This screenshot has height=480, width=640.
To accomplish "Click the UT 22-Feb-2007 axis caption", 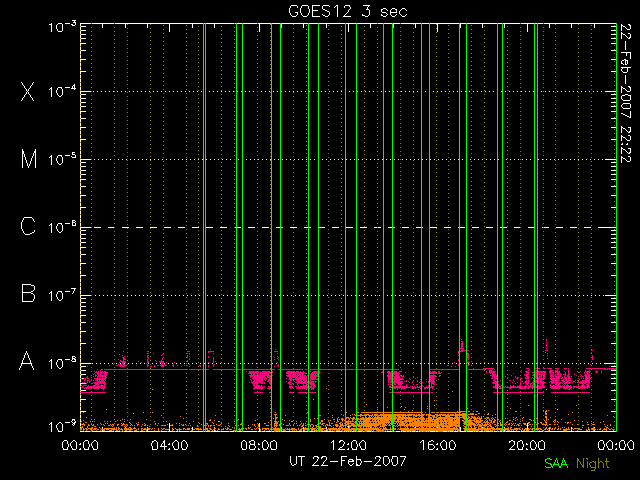I will click(x=348, y=461).
